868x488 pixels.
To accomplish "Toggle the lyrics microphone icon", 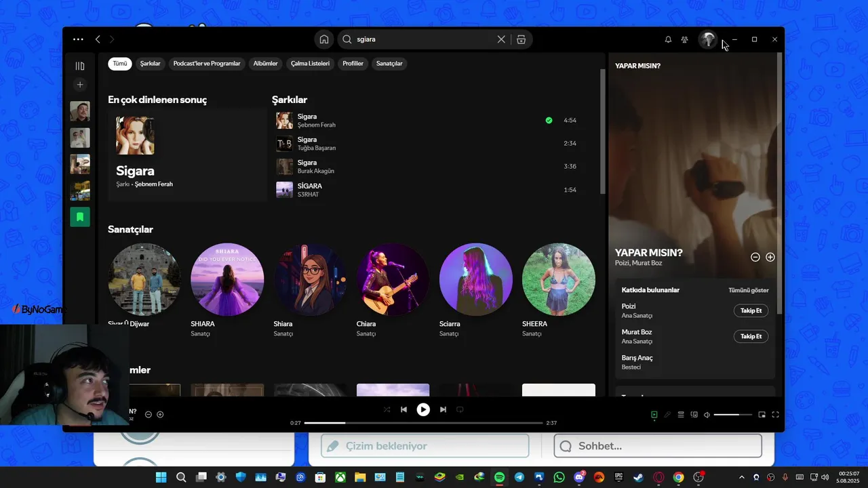I will pyautogui.click(x=667, y=414).
